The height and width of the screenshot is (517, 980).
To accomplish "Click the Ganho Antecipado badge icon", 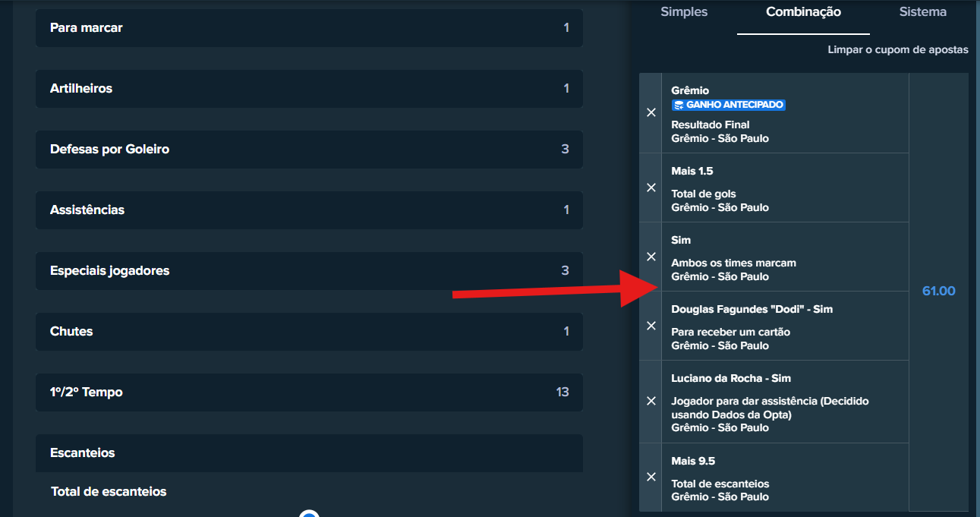I will click(679, 105).
